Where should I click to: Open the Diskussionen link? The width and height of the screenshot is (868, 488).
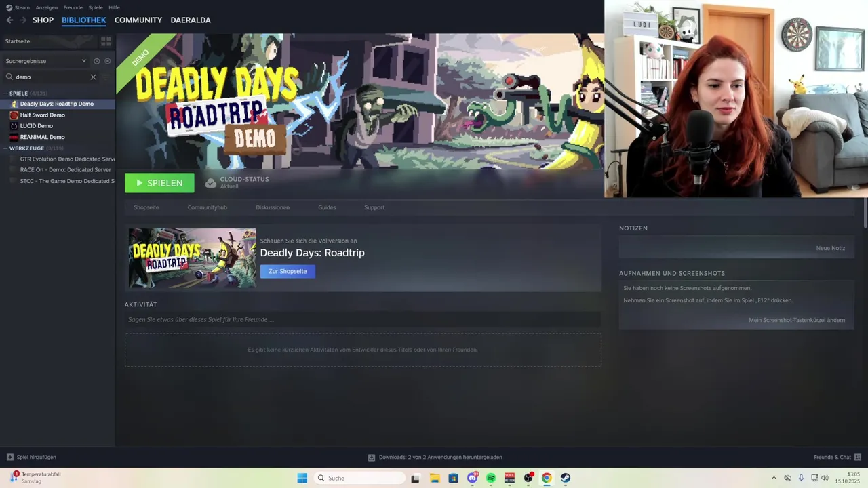pos(273,207)
